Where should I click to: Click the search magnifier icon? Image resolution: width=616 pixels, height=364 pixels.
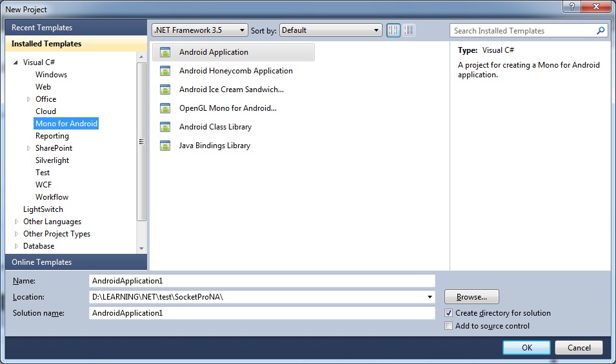[x=601, y=30]
